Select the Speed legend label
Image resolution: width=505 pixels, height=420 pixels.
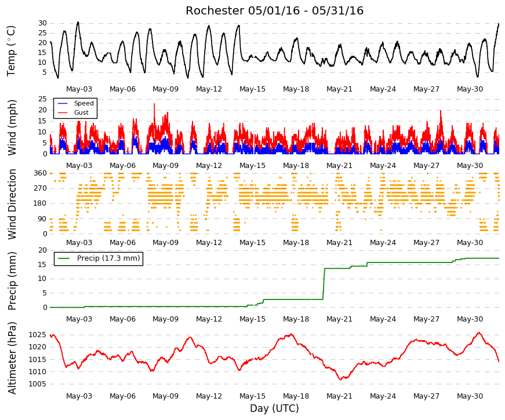point(83,103)
